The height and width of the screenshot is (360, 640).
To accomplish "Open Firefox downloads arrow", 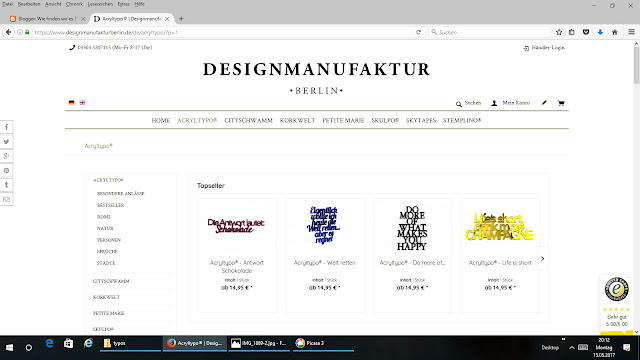I will point(600,32).
